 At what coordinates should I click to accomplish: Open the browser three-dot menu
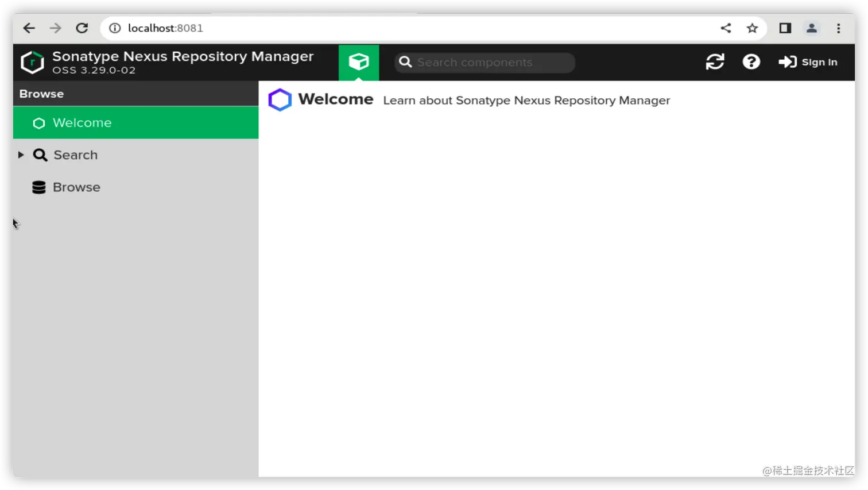pos(838,28)
